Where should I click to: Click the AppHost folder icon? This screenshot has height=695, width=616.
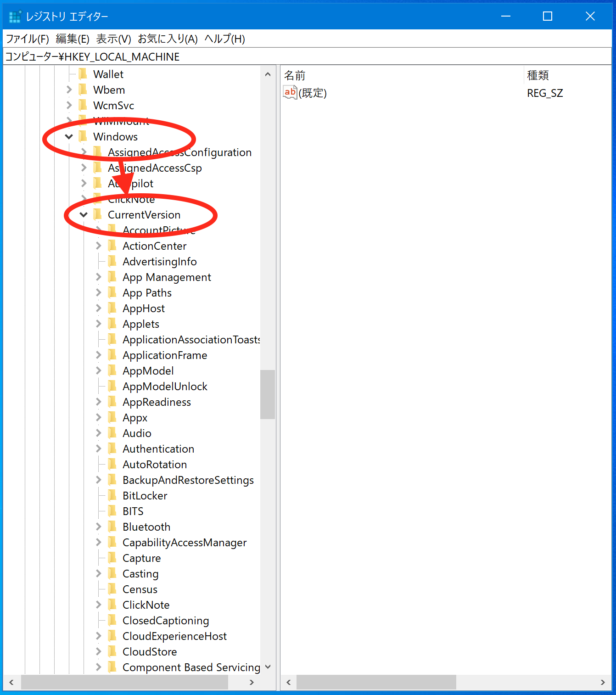pos(112,308)
